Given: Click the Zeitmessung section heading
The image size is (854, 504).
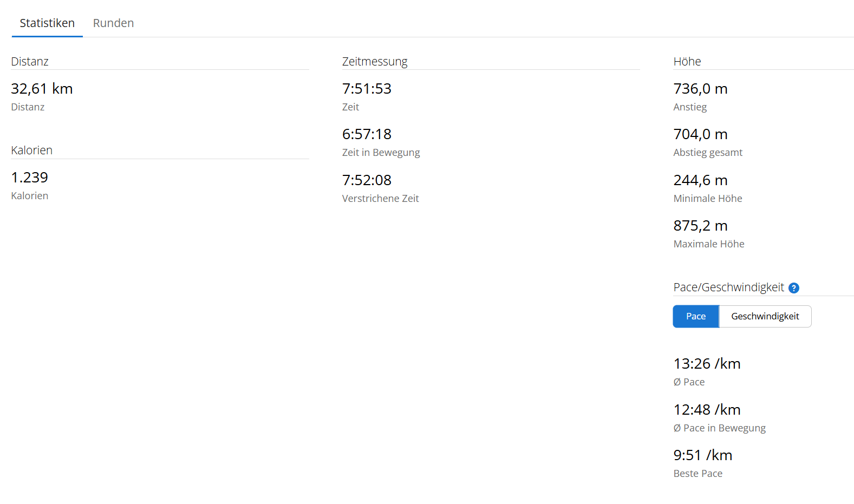Looking at the screenshot, I should [375, 62].
